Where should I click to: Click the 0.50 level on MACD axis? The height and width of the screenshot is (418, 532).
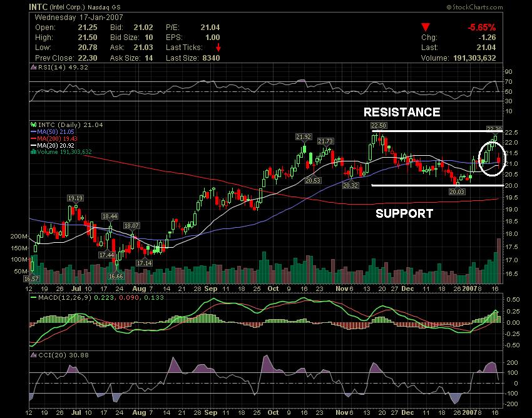pos(513,300)
